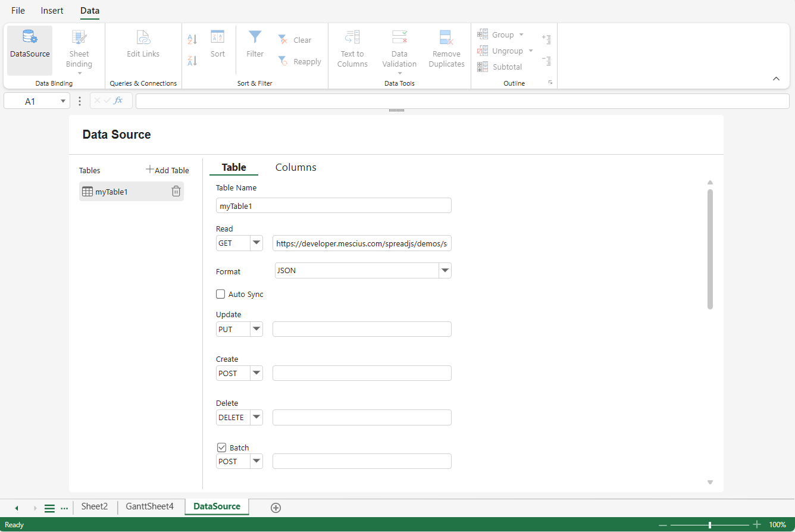795x532 pixels.
Task: Open the DataSource ribbon button
Action: 30,50
